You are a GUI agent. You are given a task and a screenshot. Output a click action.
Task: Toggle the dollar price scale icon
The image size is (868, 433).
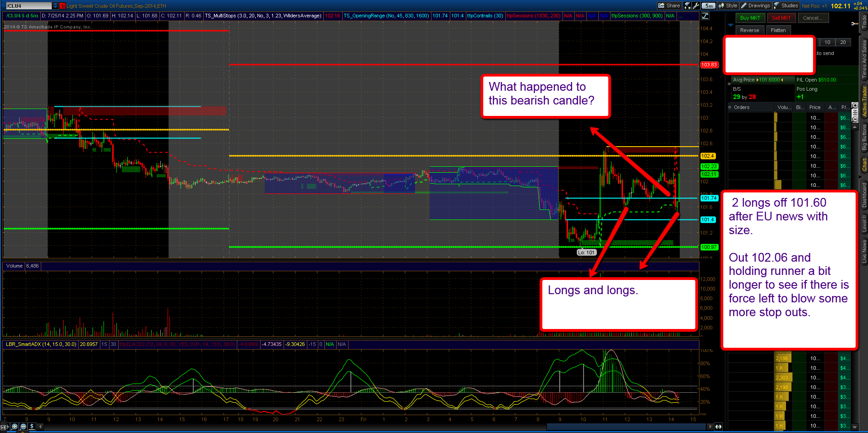32,427
